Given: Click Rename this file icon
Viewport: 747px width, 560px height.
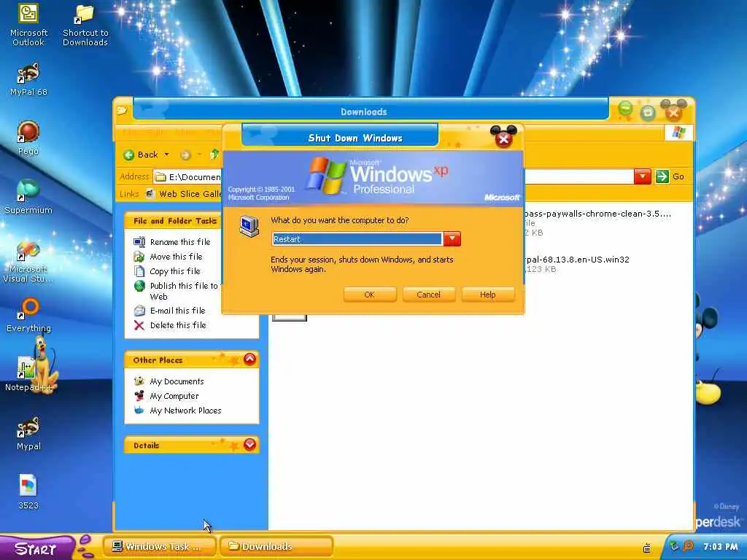Looking at the screenshot, I should (139, 242).
